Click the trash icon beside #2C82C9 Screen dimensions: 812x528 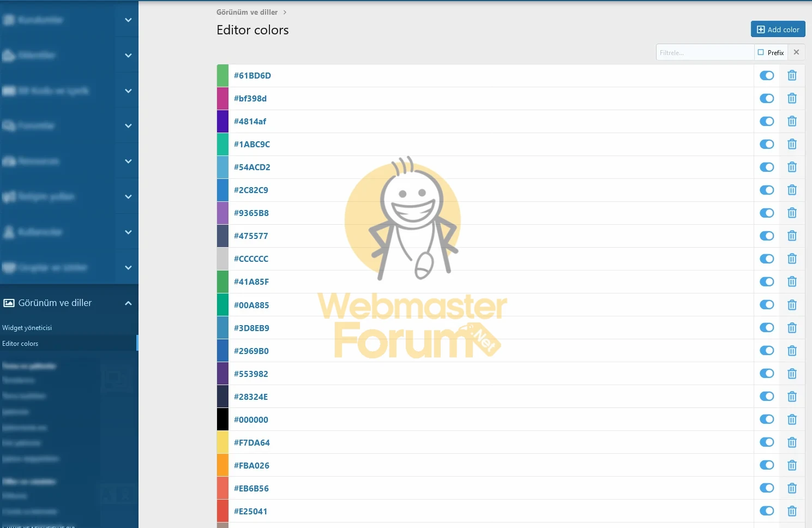(792, 190)
